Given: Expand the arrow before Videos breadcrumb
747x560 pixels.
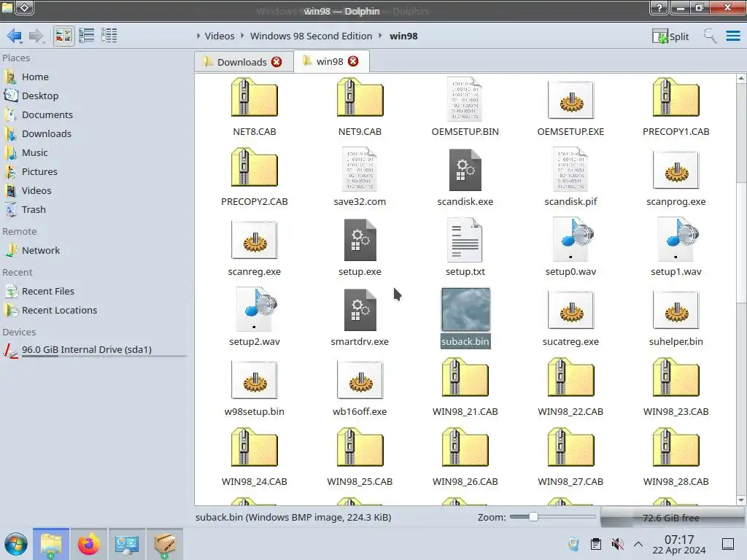Looking at the screenshot, I should [x=198, y=36].
